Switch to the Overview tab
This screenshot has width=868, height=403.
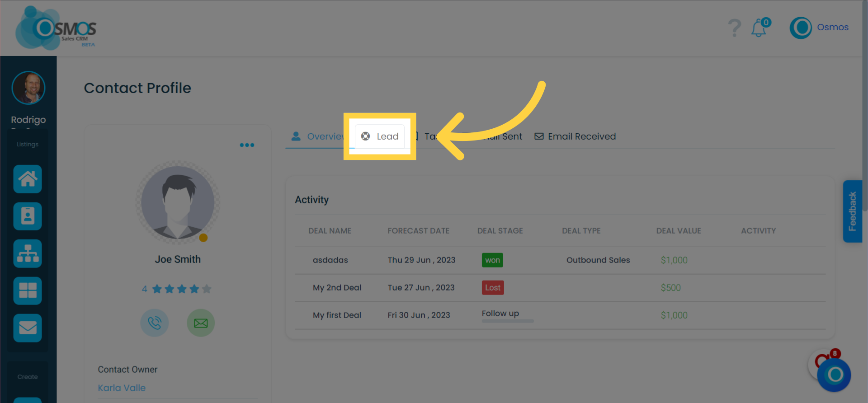tap(318, 136)
